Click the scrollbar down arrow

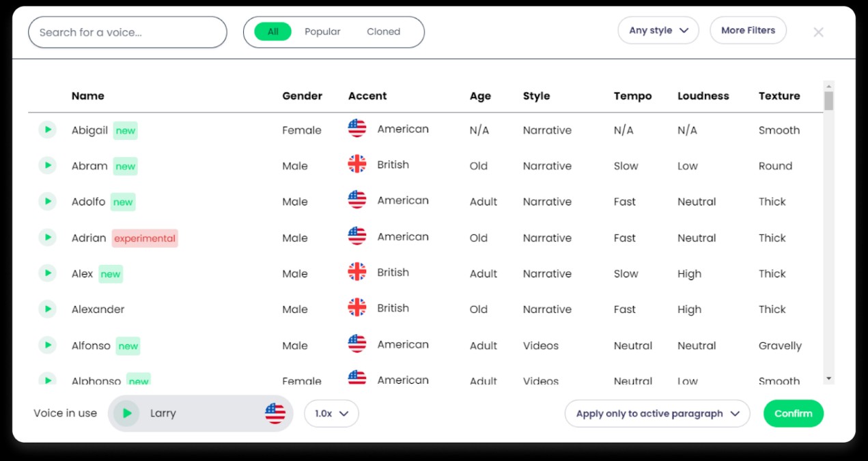[x=828, y=378]
